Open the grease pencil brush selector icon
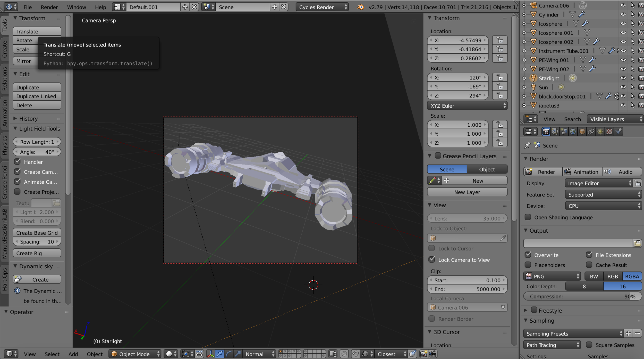 pyautogui.click(x=434, y=181)
